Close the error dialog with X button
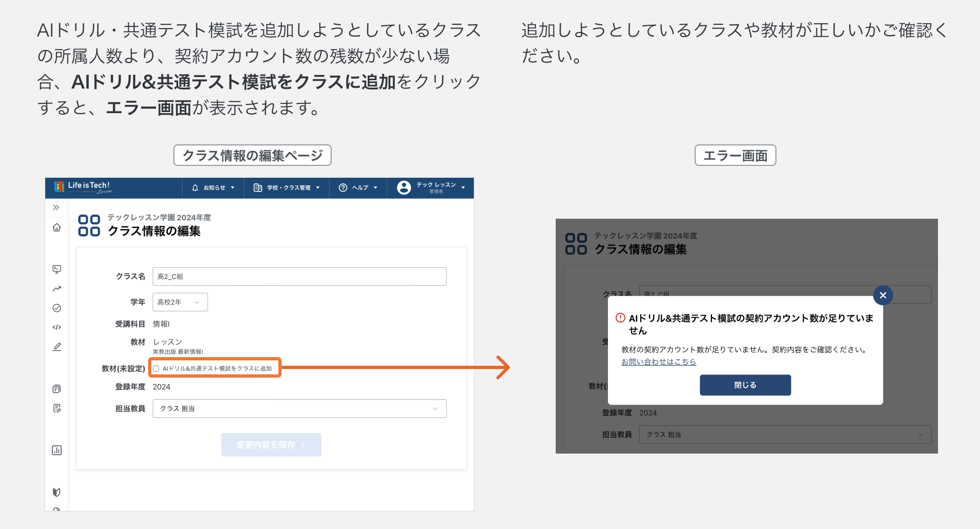This screenshot has height=529, width=980. pyautogui.click(x=883, y=295)
